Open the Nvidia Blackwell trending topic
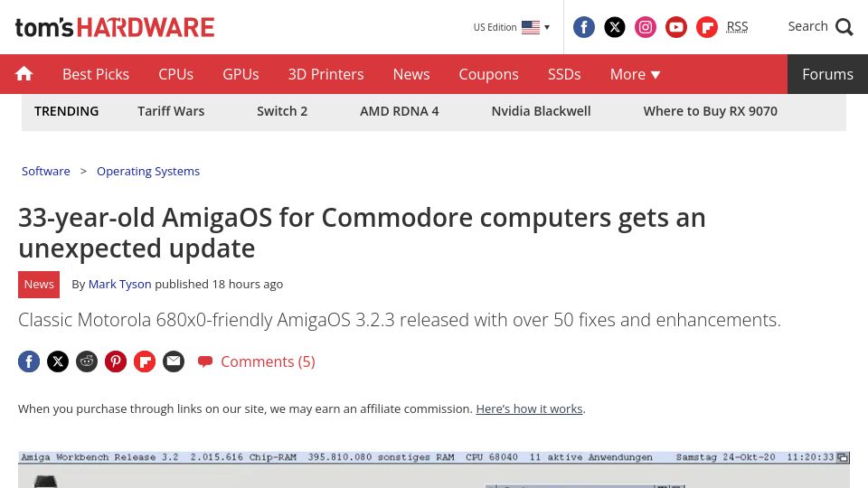The image size is (868, 488). coord(541,111)
